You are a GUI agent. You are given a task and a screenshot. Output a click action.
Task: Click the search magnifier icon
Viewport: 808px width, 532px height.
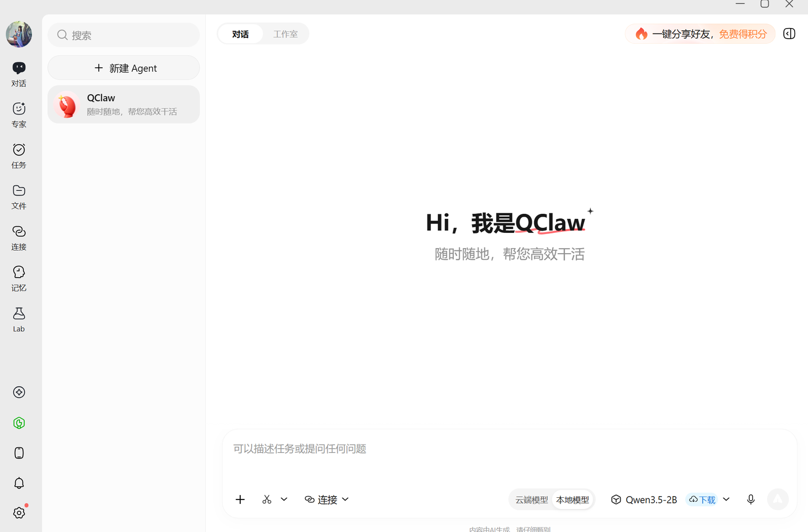(x=62, y=35)
